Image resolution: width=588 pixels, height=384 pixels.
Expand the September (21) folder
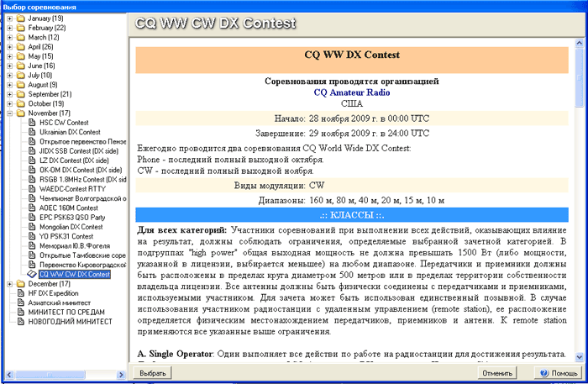click(10, 94)
